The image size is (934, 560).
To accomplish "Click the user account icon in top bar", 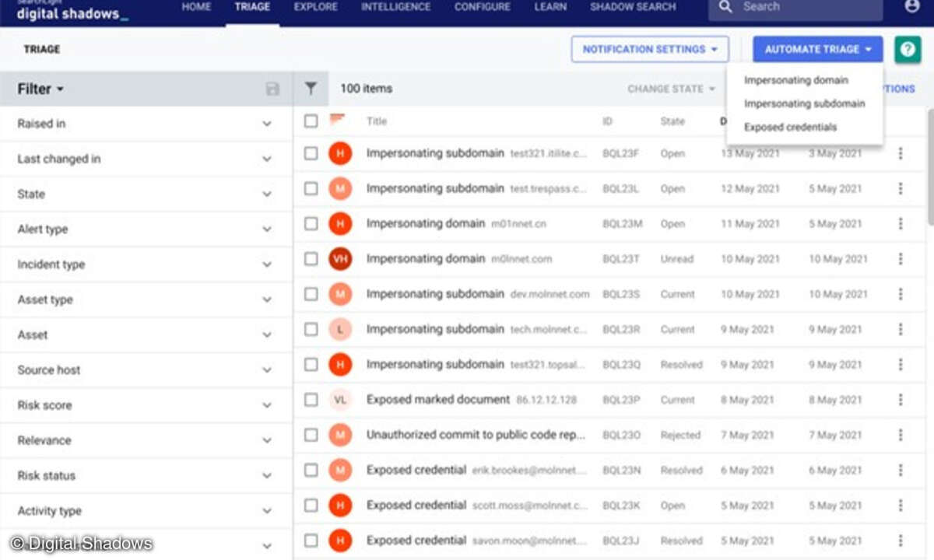I will [912, 6].
